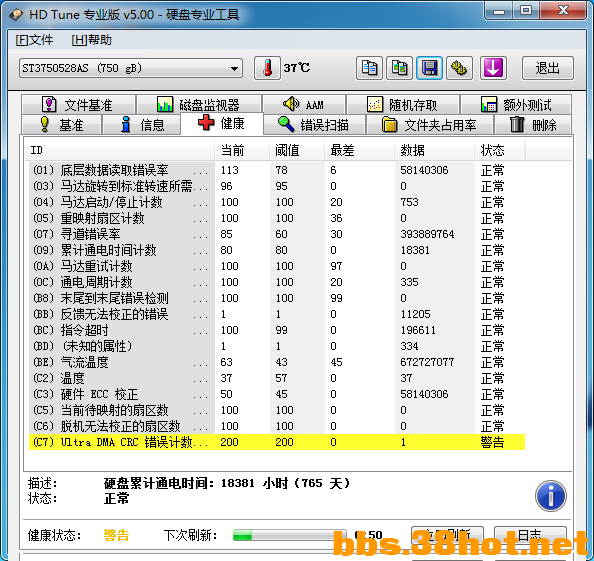The width and height of the screenshot is (594, 561).
Task: Open the drive selection dropdown ST3750528AS
Action: click(x=131, y=68)
